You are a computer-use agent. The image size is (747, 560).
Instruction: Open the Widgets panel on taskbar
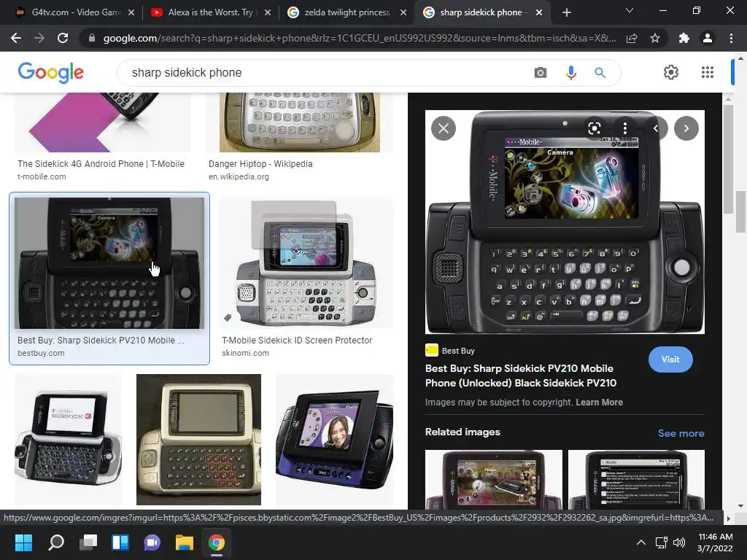point(120,542)
